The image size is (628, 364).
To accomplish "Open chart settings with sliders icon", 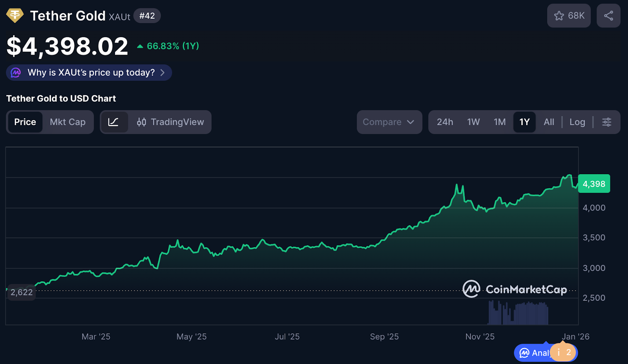I will 606,122.
